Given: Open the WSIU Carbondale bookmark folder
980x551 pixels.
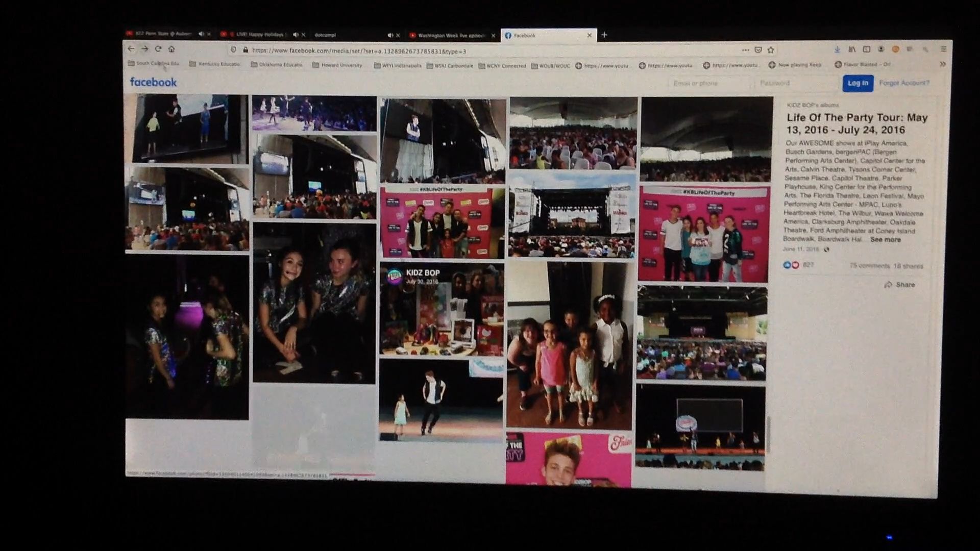Looking at the screenshot, I should tap(450, 66).
